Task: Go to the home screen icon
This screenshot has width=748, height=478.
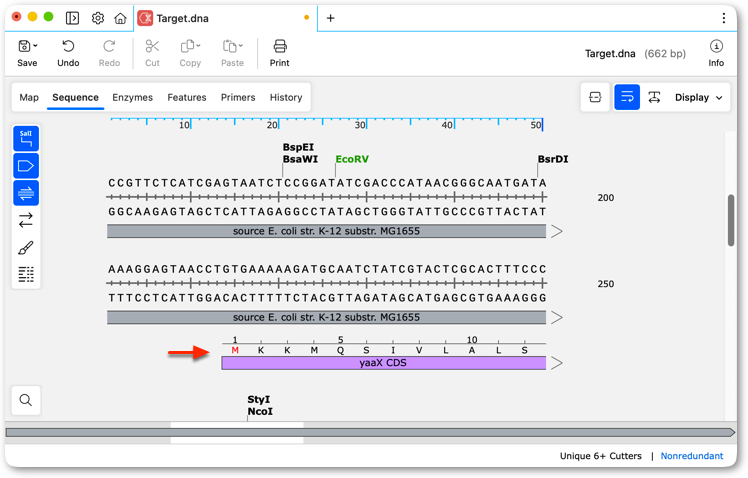Action: tap(120, 18)
